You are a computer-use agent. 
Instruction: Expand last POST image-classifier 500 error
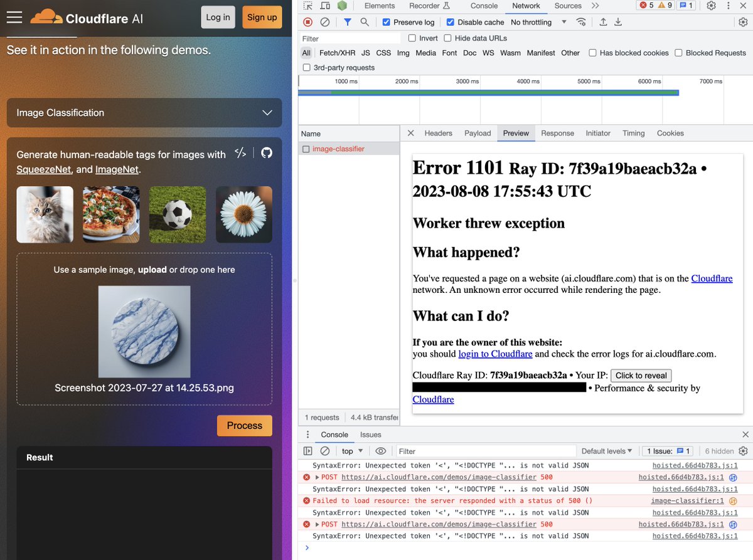(x=318, y=524)
